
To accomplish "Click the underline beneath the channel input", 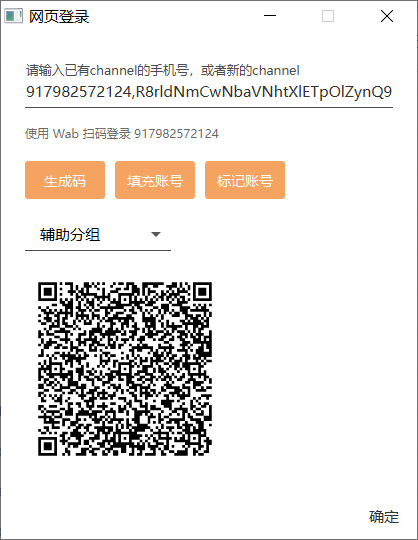I will point(209,107).
